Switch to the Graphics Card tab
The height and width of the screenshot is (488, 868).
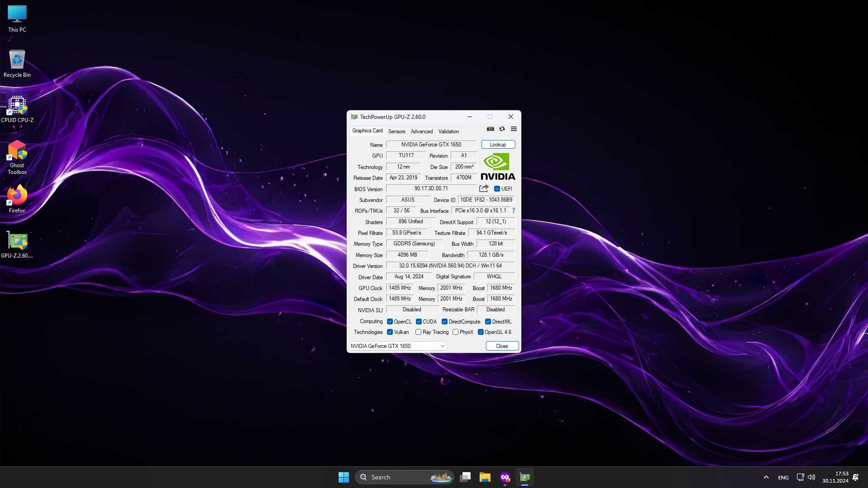click(367, 131)
